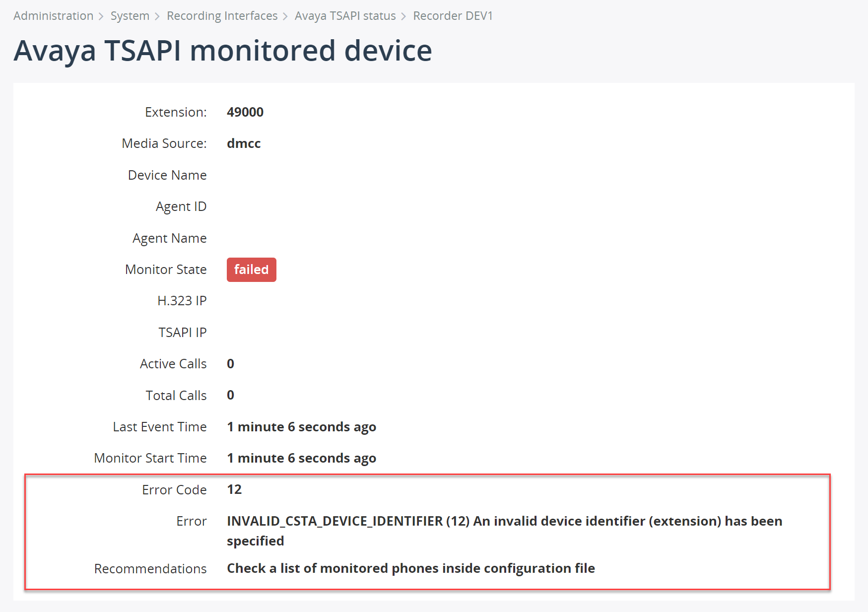Viewport: 868px width, 612px height.
Task: Select the extension value 49000
Action: point(245,112)
